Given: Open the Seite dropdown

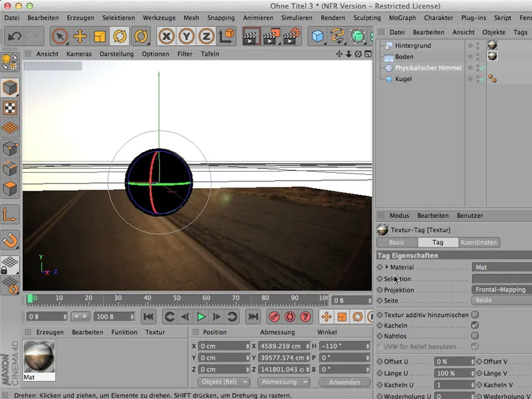Looking at the screenshot, I should point(501,301).
